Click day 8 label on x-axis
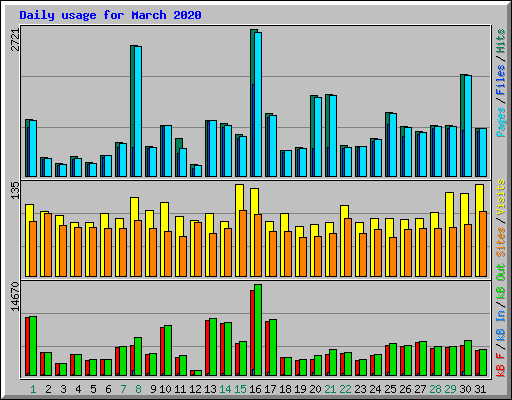The width and height of the screenshot is (512, 400). tap(138, 389)
